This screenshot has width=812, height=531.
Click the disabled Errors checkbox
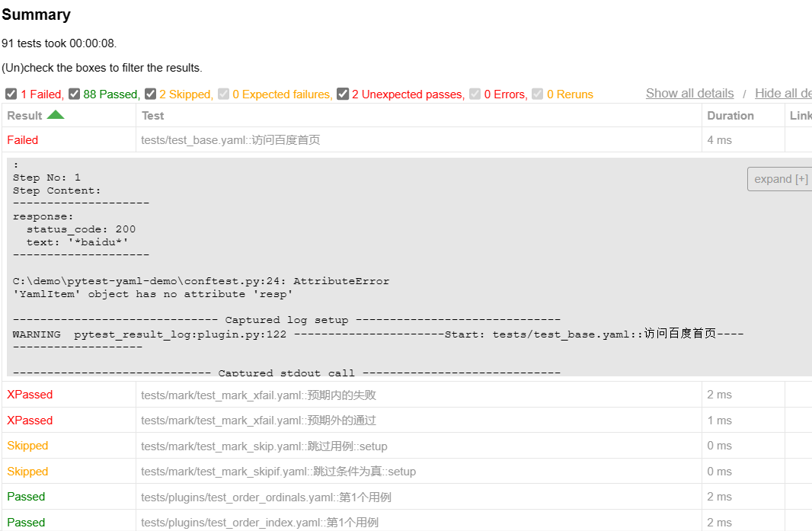[475, 94]
